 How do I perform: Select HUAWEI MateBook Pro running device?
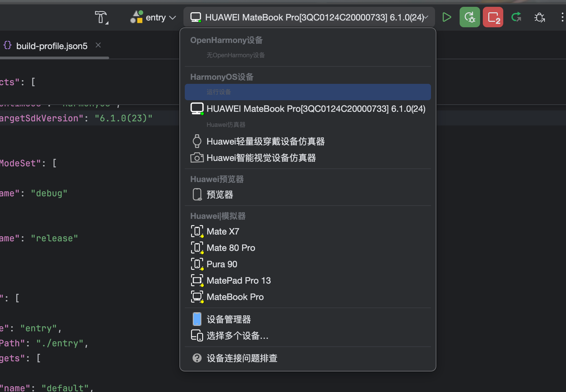(x=308, y=109)
